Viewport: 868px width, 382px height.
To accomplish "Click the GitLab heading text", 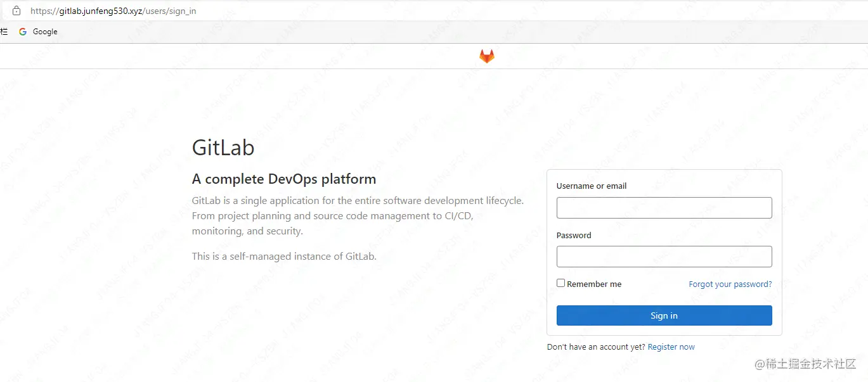I will 223,148.
